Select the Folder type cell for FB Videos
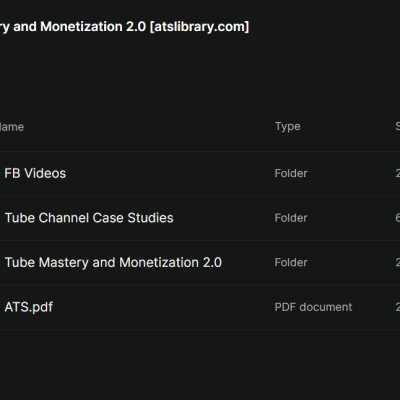This screenshot has height=400, width=400. coord(291,173)
